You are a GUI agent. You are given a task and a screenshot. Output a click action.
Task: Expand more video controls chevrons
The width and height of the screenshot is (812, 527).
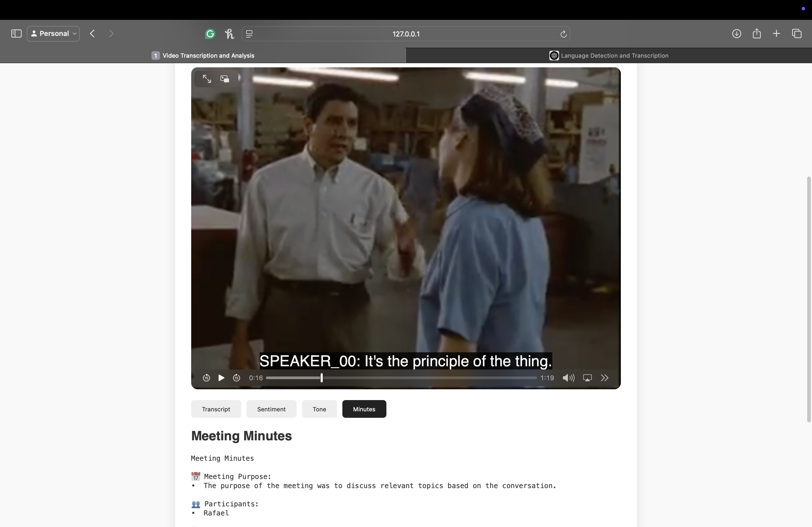tap(604, 378)
